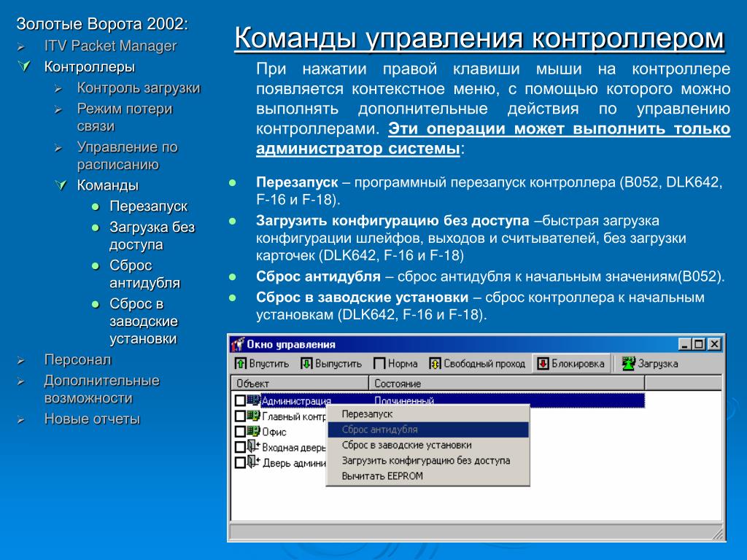Go to Перезапуск in the sidebar
The image size is (747, 560).
click(148, 206)
